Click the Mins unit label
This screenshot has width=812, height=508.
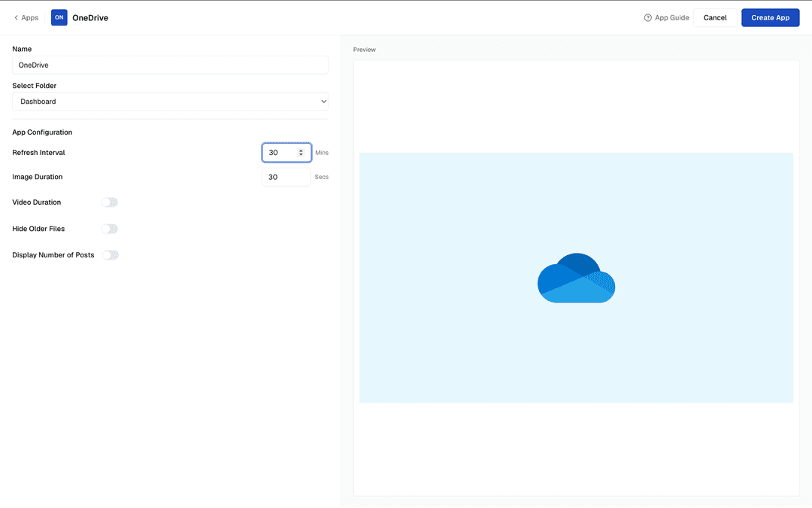pyautogui.click(x=322, y=152)
